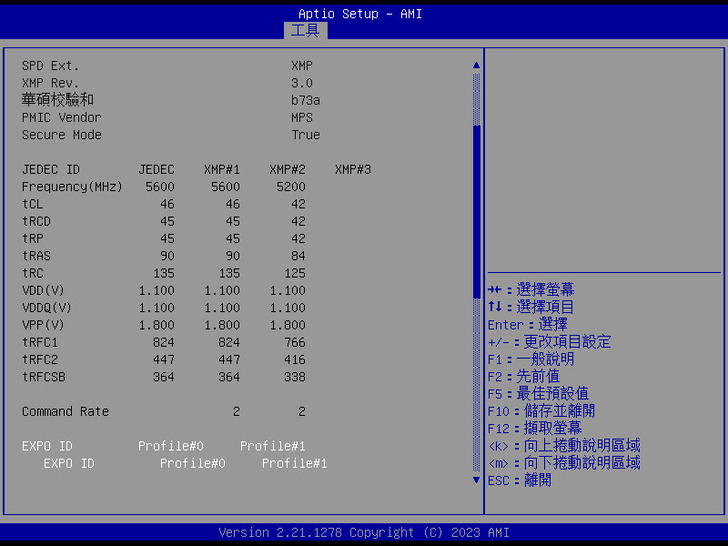This screenshot has height=546, width=728.
Task: Click Profile#1 in the indented EXPO row
Action: (x=294, y=463)
